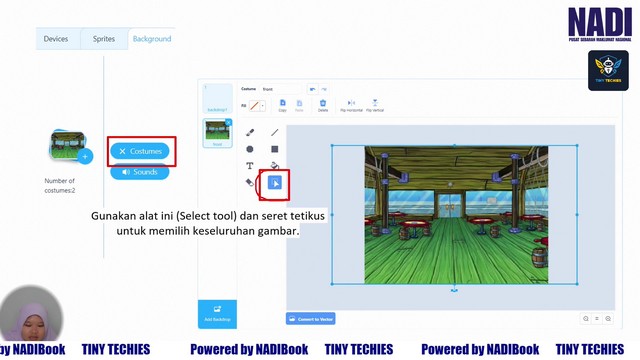The height and width of the screenshot is (360, 640).
Task: Switch to the Sprites tab
Action: click(x=104, y=39)
